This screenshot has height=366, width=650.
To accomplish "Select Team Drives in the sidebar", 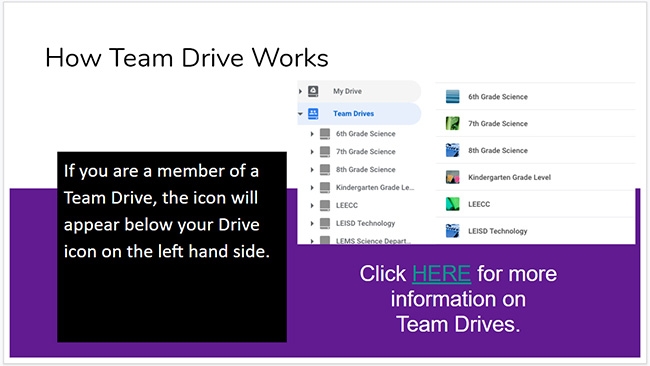I will 354,114.
